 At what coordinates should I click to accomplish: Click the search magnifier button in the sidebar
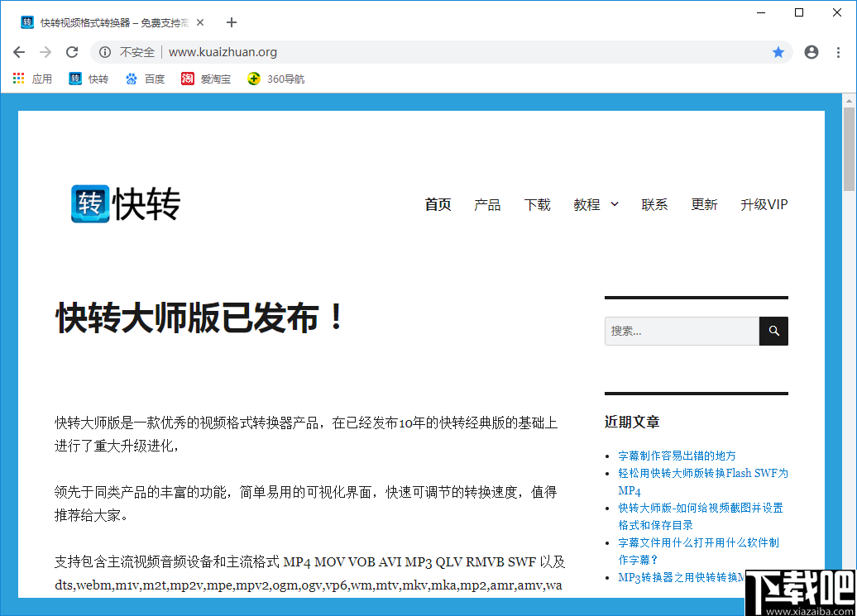[773, 331]
